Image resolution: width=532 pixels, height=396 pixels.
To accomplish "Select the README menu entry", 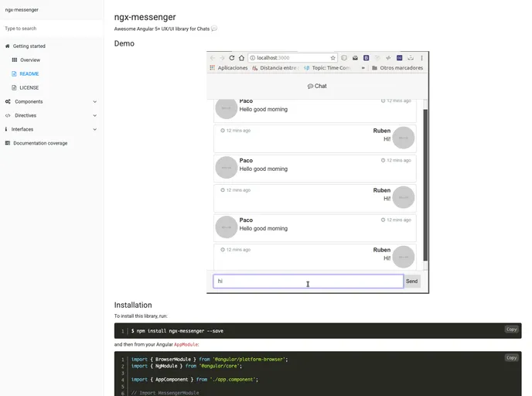I will tap(29, 74).
